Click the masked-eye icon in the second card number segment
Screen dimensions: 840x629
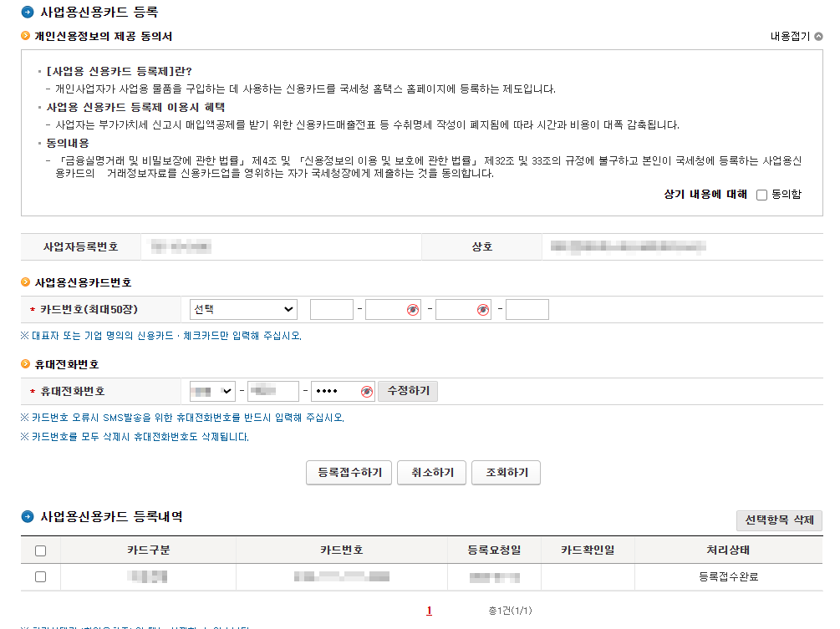coord(412,309)
